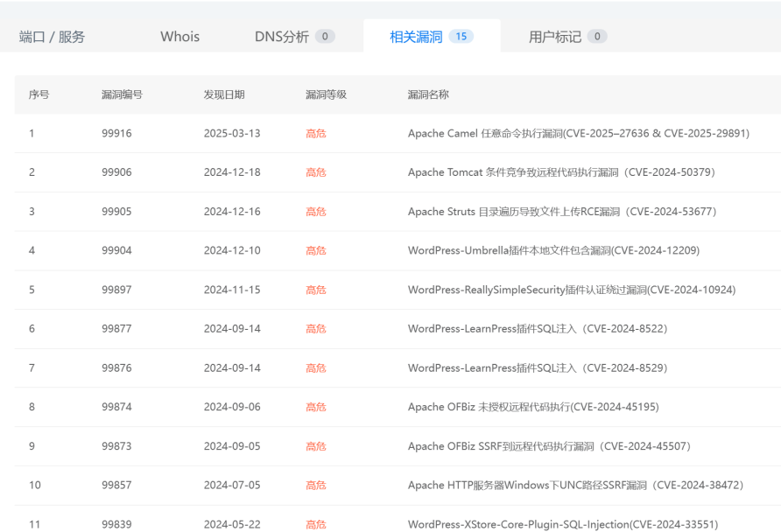
Task: Select vulnerability ID 99839
Action: [116, 524]
